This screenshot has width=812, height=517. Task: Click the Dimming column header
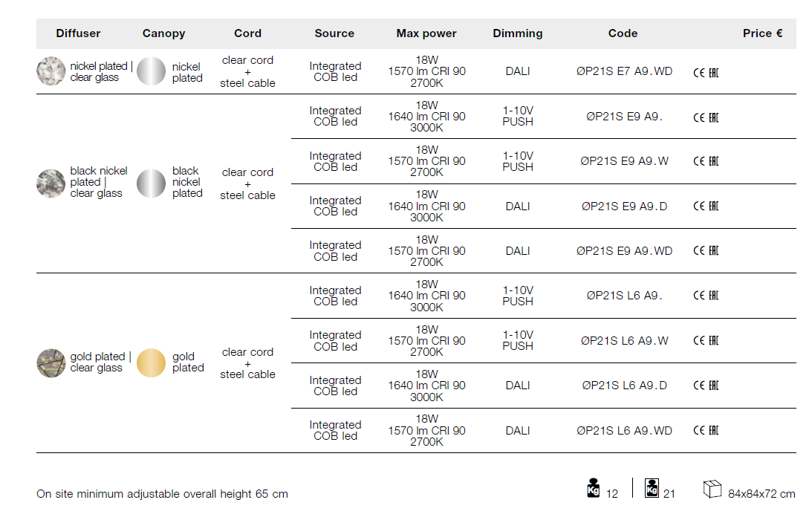[x=517, y=33]
